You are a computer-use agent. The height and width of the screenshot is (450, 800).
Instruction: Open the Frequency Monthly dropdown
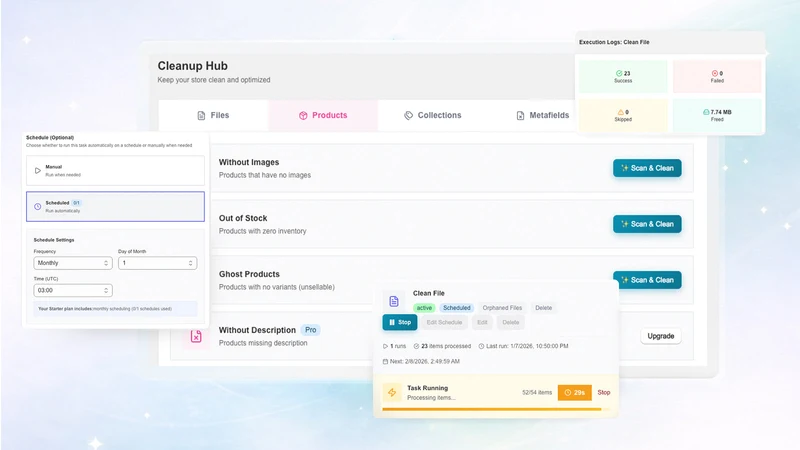click(73, 263)
